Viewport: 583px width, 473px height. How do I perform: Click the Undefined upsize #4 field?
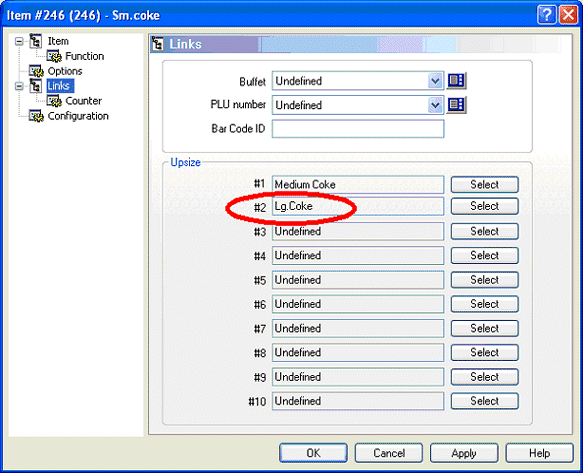(x=358, y=255)
